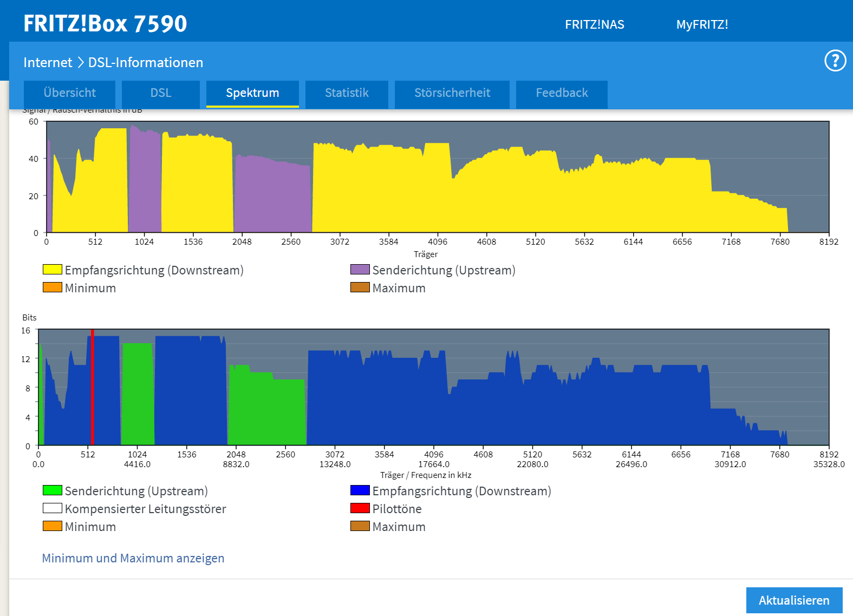Click the 35328.0 frequency value

(829, 464)
